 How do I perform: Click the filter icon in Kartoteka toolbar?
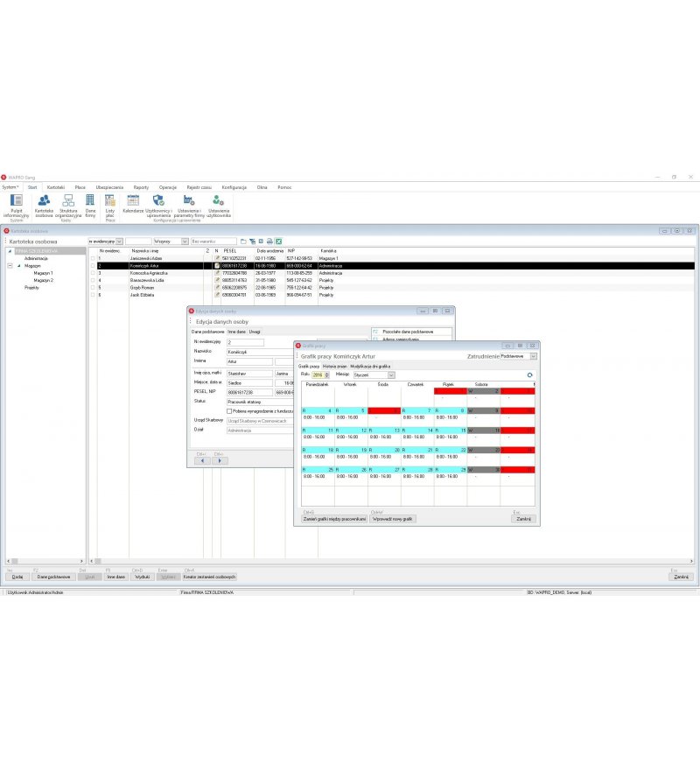tap(252, 241)
